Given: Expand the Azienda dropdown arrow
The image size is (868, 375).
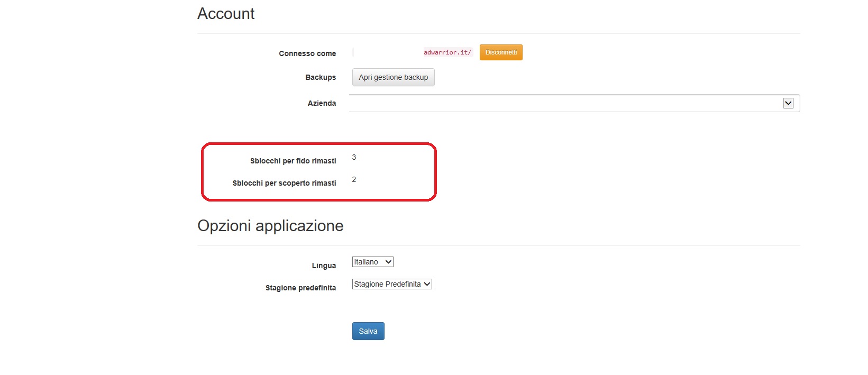Looking at the screenshot, I should click(788, 103).
